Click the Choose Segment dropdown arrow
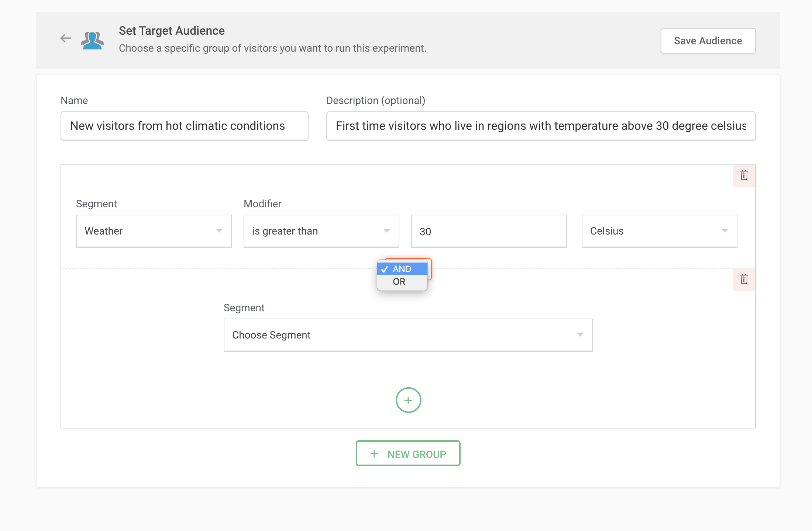The height and width of the screenshot is (531, 812). click(580, 335)
